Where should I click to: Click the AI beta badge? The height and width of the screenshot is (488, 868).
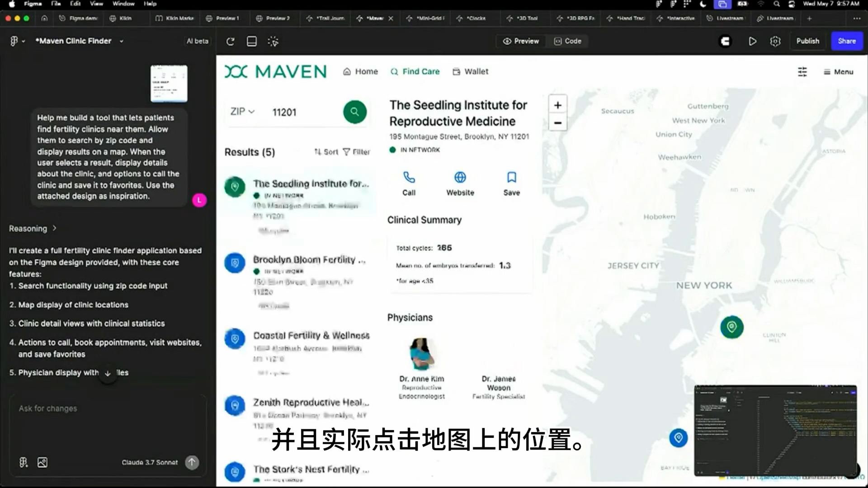(198, 41)
